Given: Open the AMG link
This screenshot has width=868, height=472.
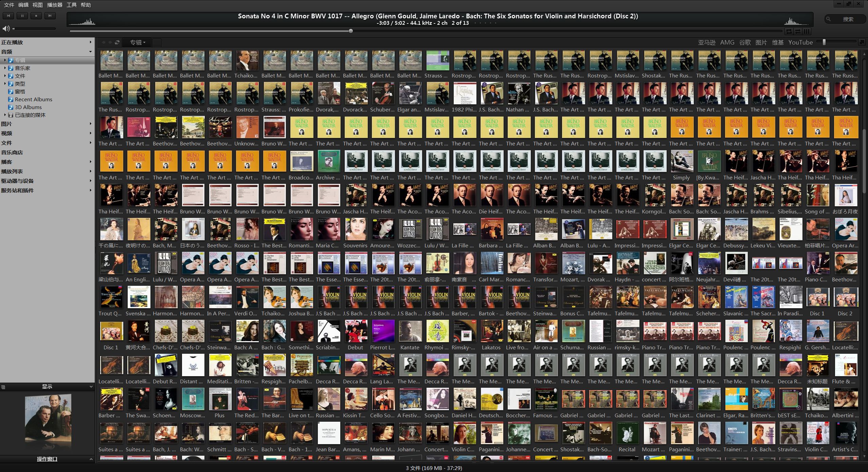Looking at the screenshot, I should pos(727,42).
